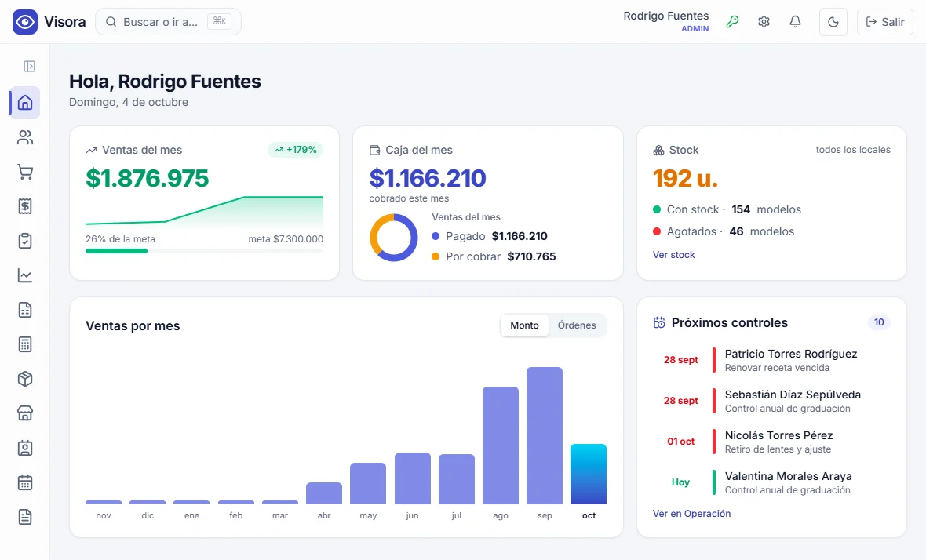926x560 pixels.
Task: Open the storefront sidebar icon
Action: [x=25, y=413]
